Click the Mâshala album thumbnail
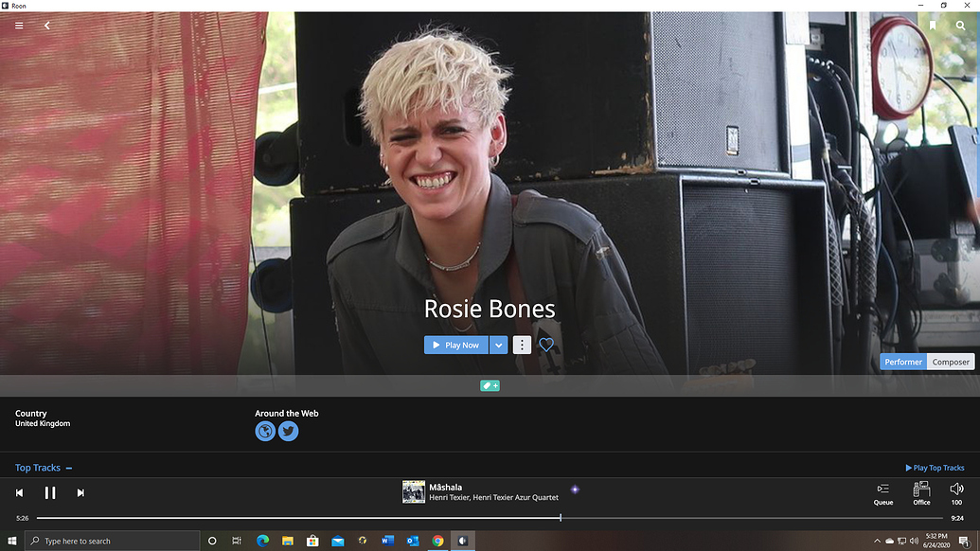 coord(413,491)
